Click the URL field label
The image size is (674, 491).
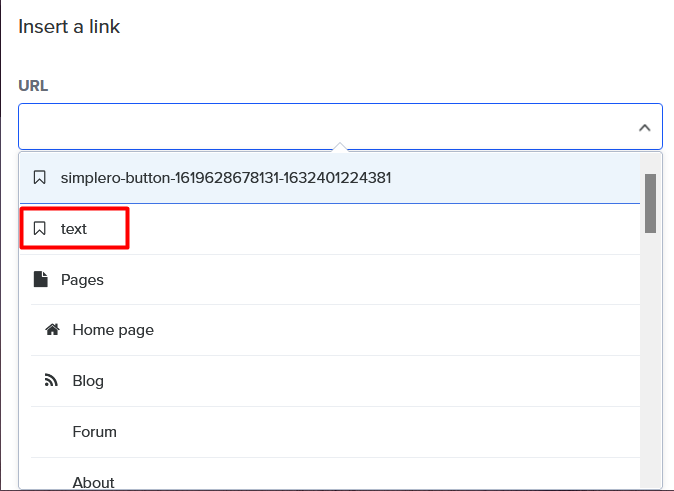[x=33, y=86]
